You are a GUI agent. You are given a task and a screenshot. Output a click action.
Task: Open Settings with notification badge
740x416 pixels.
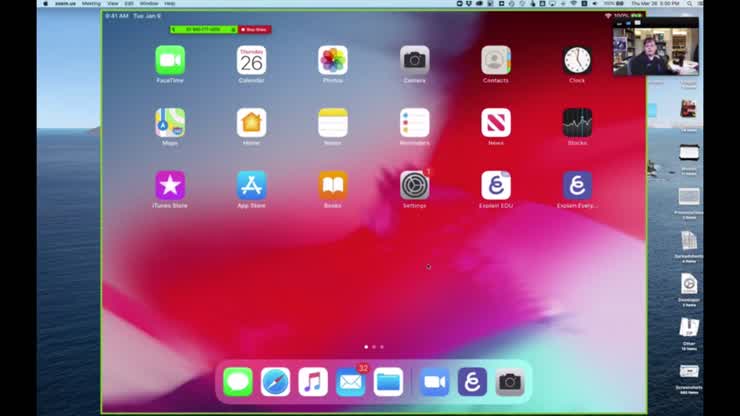tap(414, 185)
